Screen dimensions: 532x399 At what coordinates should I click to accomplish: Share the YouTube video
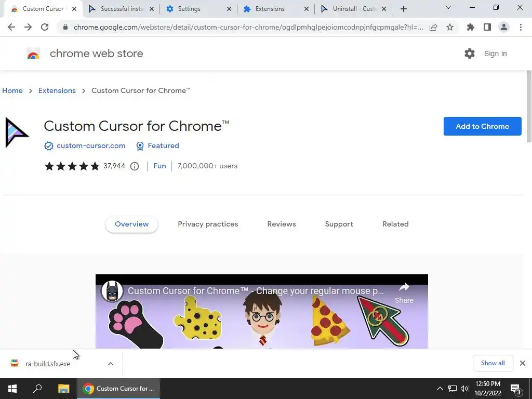coord(404,293)
